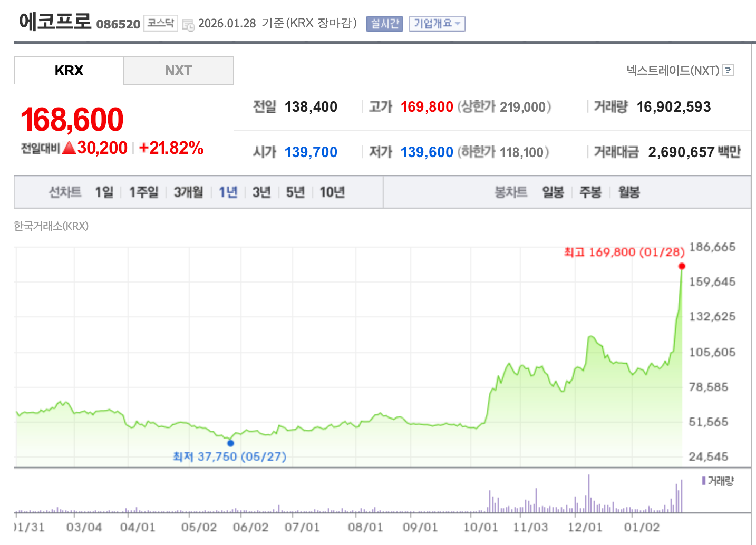
Task: Click the current price 168,600
Action: (x=72, y=119)
